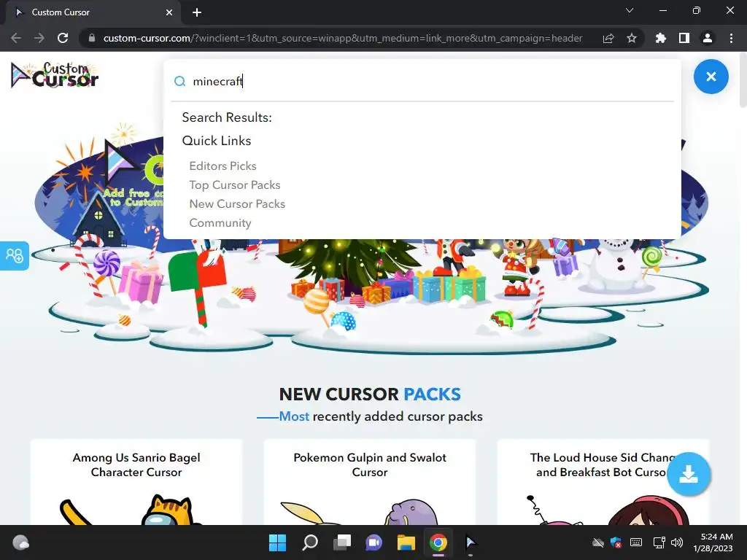Click Chrome icon on taskbar

[x=438, y=542]
